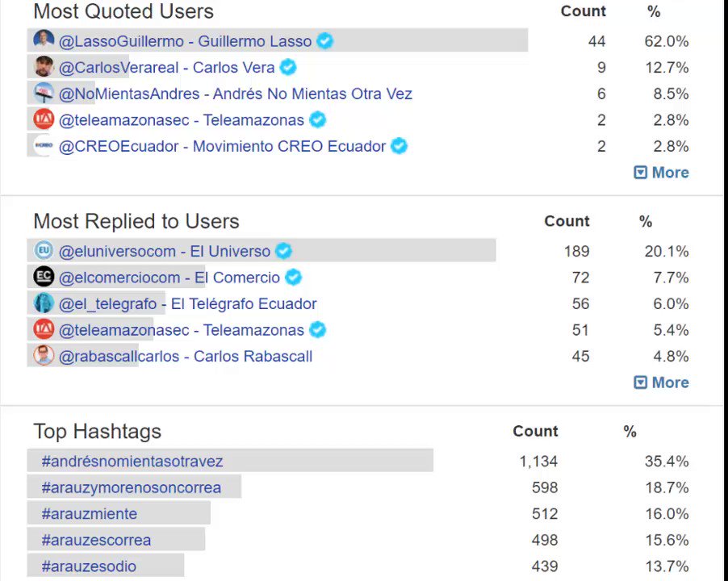This screenshot has width=728, height=581.
Task: Click count 1,134 for #andrésnomientasotravez
Action: coord(538,462)
